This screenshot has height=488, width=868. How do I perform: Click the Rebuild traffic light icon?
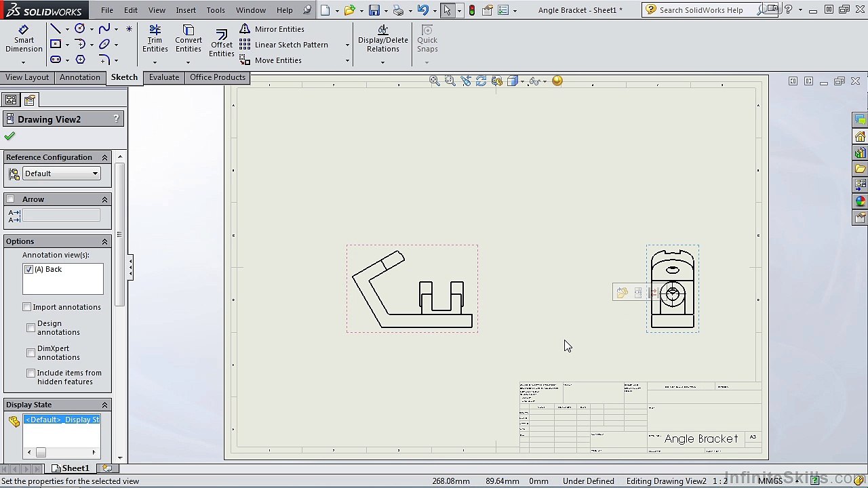pyautogui.click(x=472, y=10)
